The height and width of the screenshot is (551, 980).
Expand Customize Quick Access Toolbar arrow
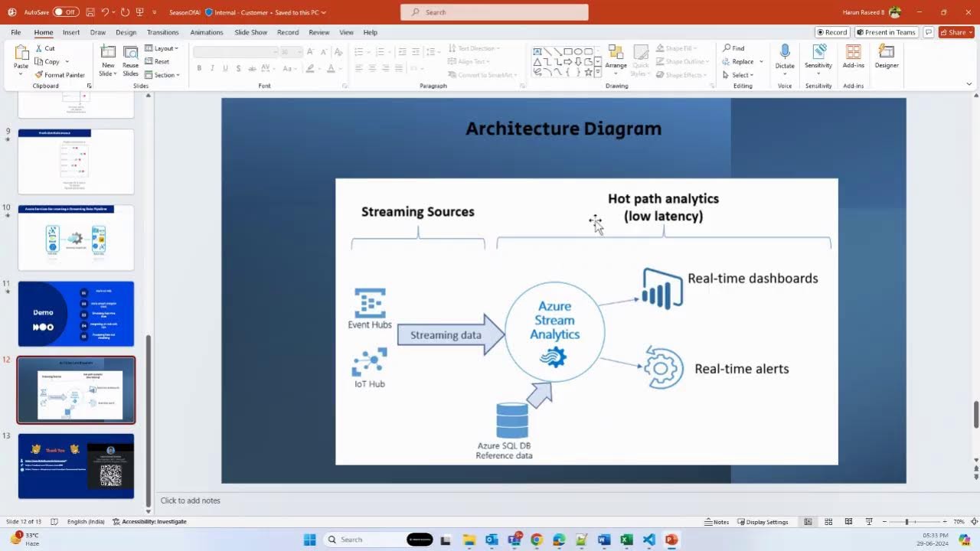(155, 12)
